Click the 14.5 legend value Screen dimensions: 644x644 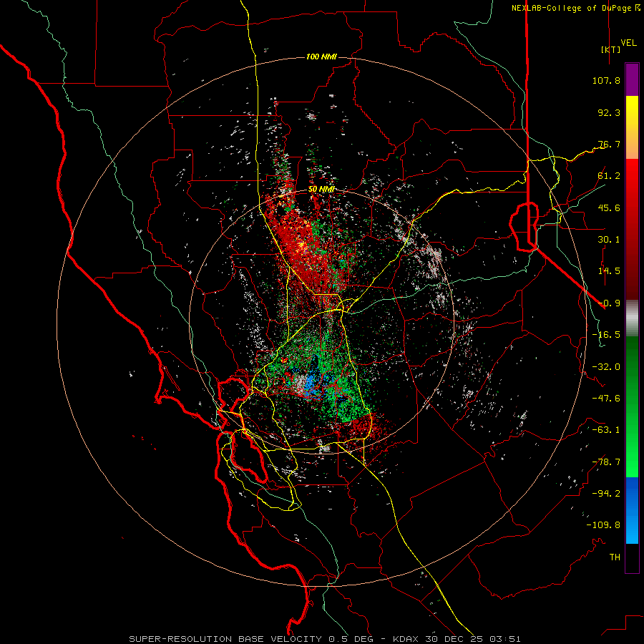609,271
